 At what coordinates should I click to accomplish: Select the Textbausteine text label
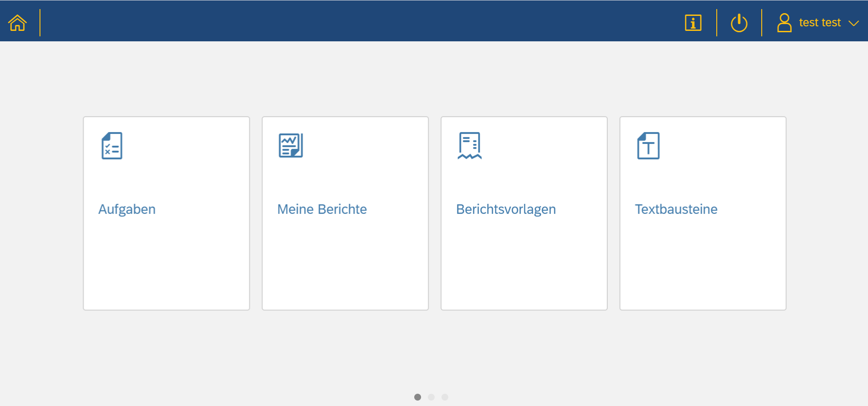[x=676, y=209]
